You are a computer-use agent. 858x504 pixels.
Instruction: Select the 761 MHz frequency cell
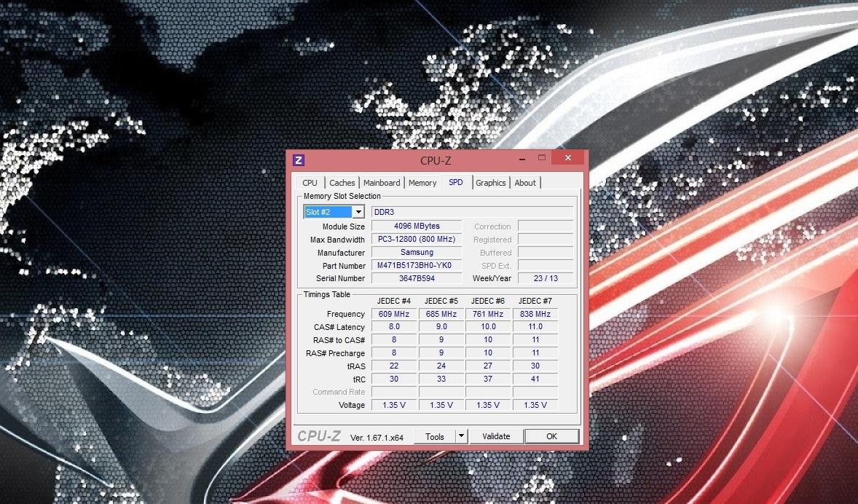[488, 314]
